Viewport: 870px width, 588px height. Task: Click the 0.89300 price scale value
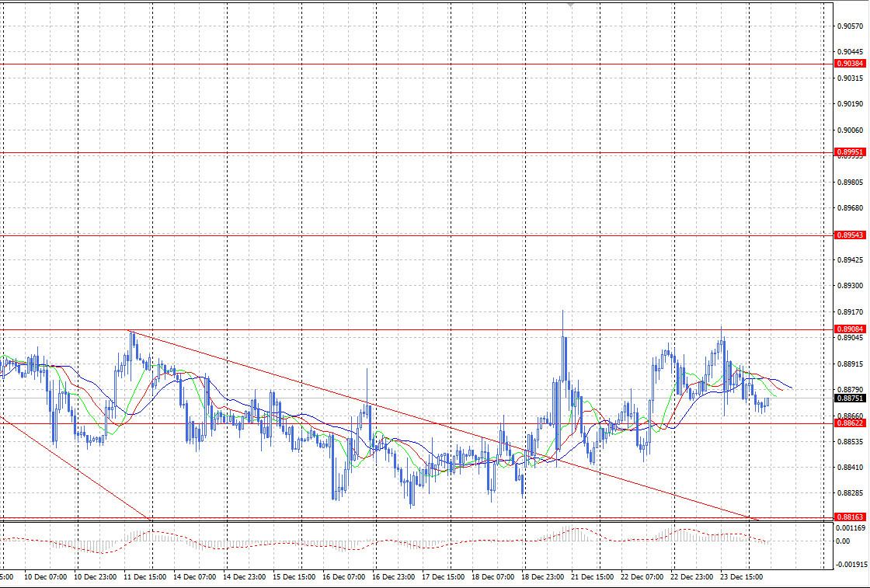850,286
